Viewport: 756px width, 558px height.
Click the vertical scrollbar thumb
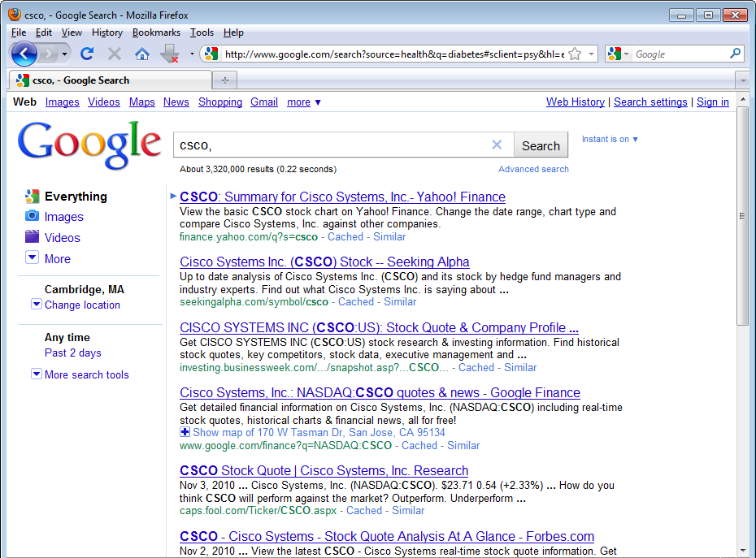coord(742,216)
